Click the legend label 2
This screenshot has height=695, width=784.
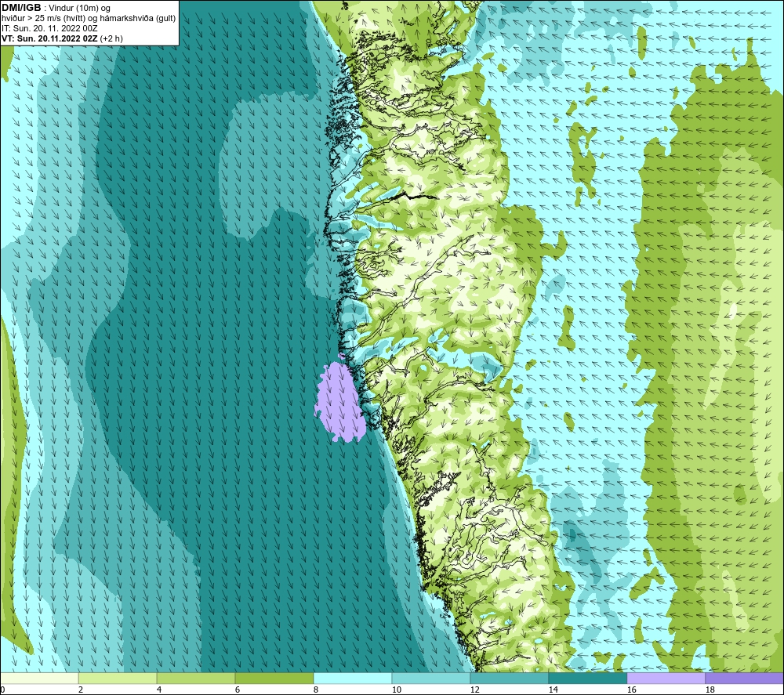pos(81,690)
